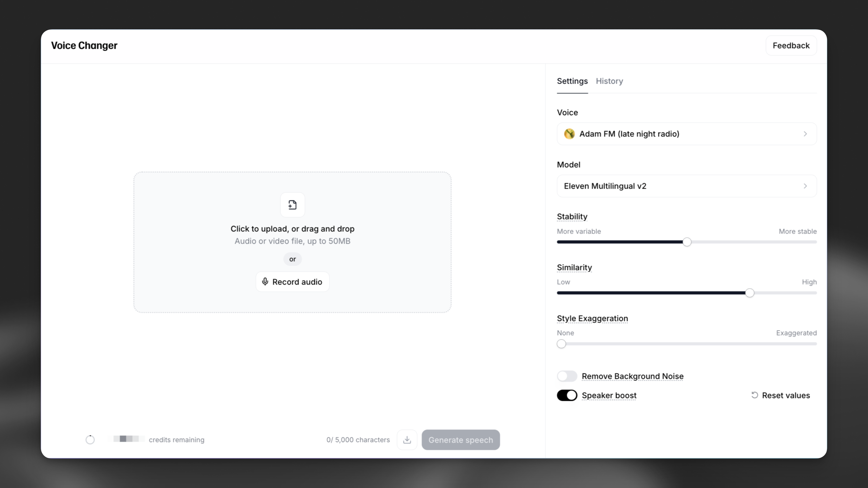Screen dimensions: 868x488
Task: Click the file upload icon in the drop zone
Action: click(x=292, y=205)
